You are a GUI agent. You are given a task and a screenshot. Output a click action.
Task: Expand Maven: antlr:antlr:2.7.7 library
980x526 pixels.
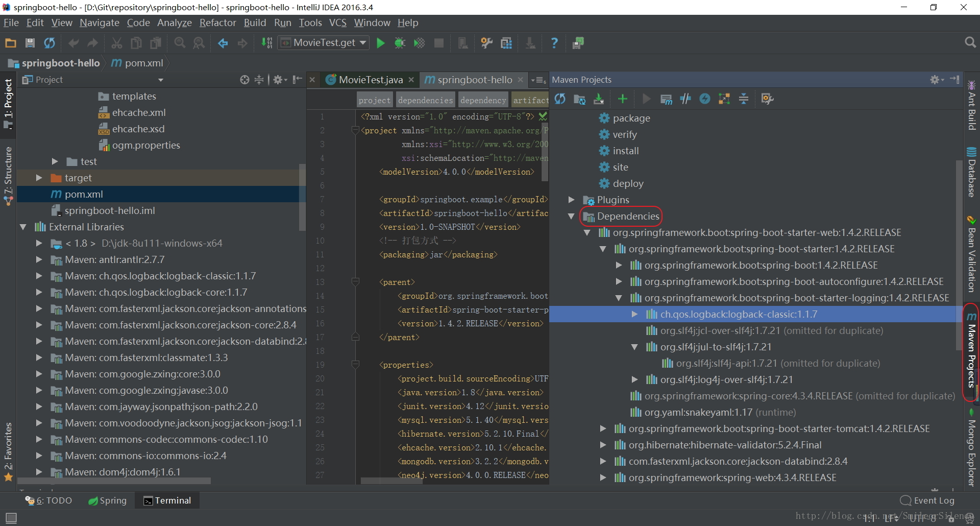pos(39,259)
